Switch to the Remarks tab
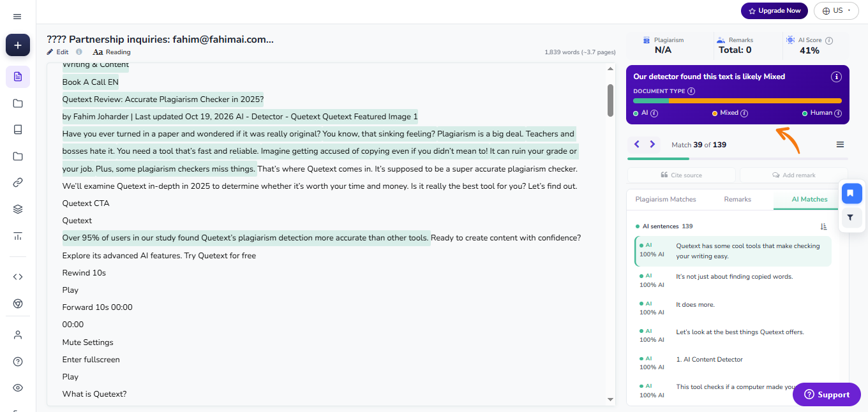This screenshot has height=412, width=868. [738, 200]
